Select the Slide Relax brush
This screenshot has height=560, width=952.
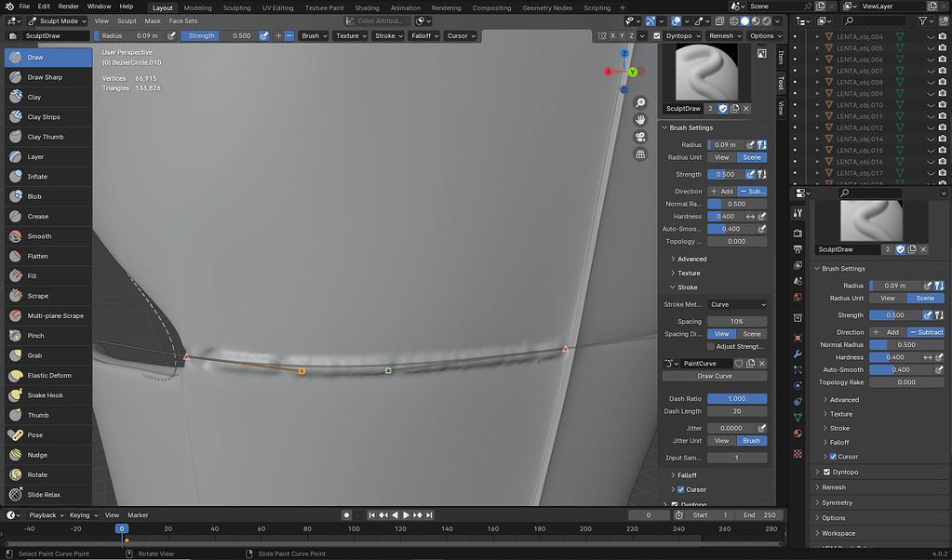(48, 495)
